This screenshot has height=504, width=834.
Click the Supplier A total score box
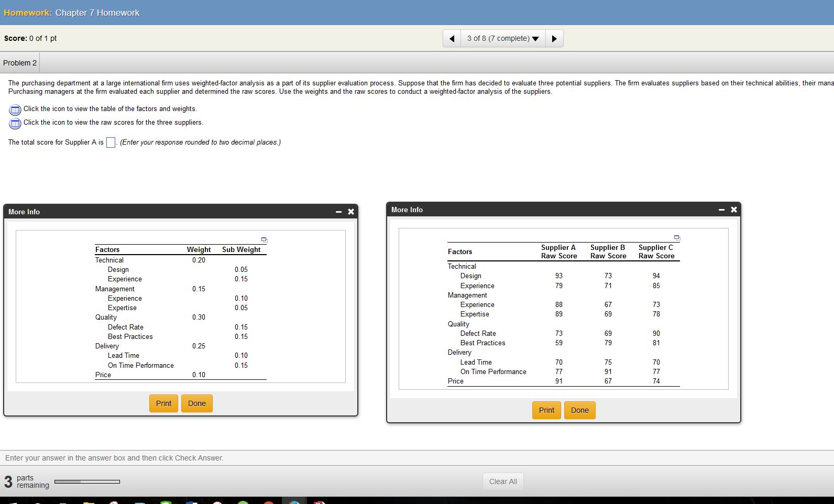[x=111, y=143]
